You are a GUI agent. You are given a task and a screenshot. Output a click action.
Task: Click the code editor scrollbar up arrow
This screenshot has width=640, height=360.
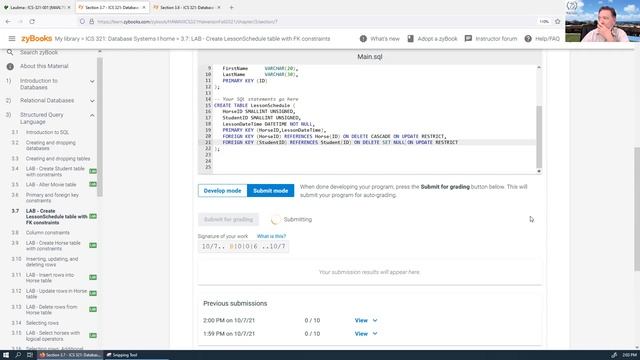(x=539, y=67)
